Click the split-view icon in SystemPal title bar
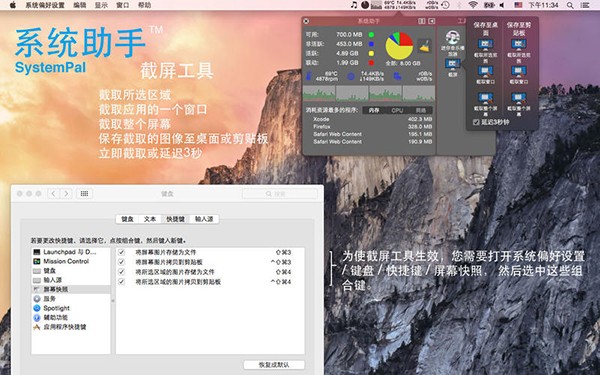 (x=421, y=21)
